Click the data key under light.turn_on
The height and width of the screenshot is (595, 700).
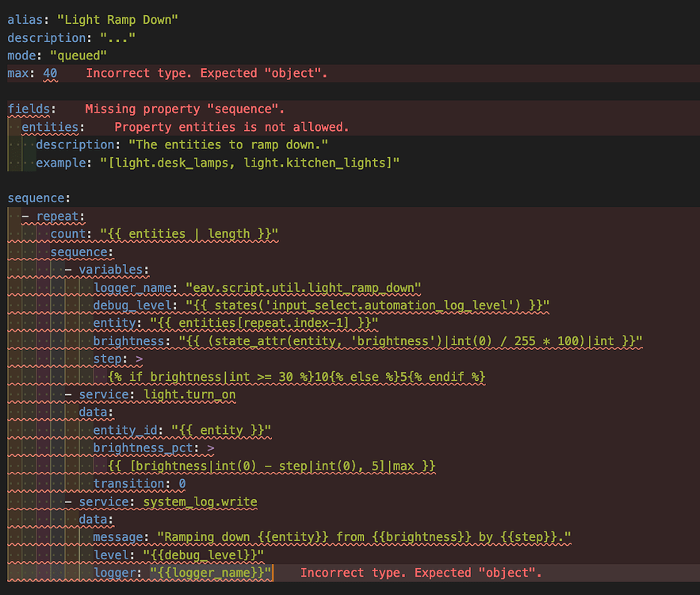pyautogui.click(x=93, y=413)
